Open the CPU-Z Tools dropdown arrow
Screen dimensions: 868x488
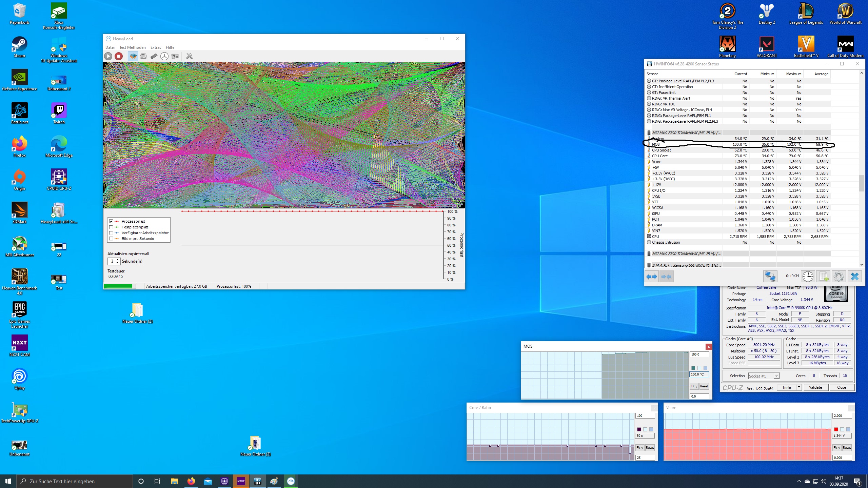[x=798, y=387]
